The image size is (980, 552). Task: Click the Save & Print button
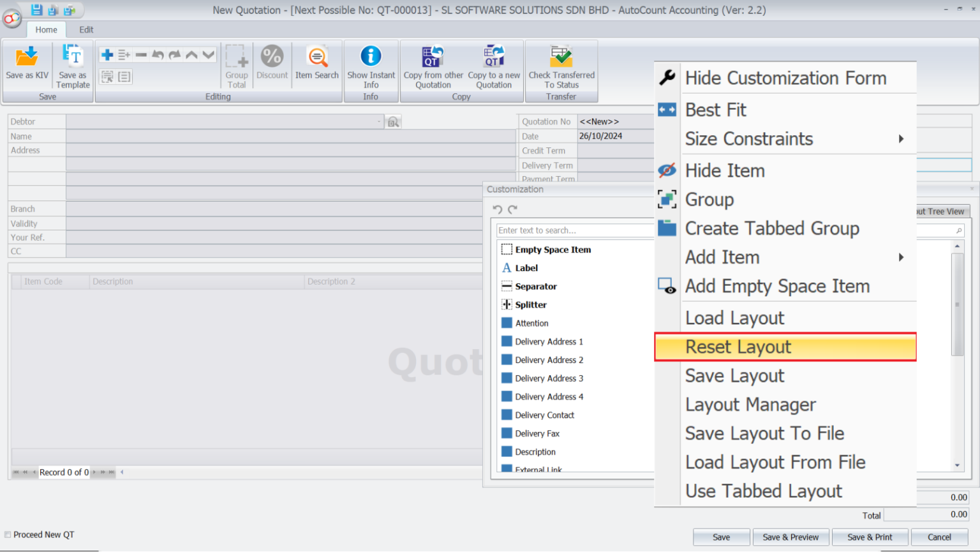pos(870,537)
